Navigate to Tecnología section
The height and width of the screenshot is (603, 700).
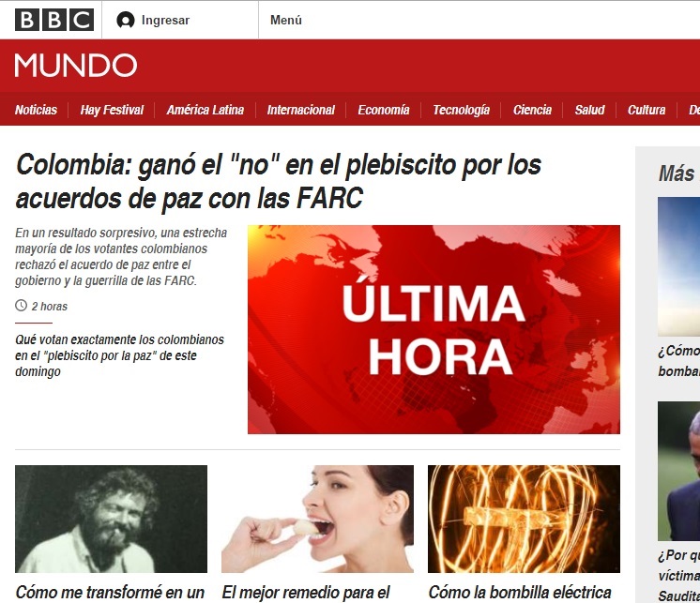tap(462, 110)
